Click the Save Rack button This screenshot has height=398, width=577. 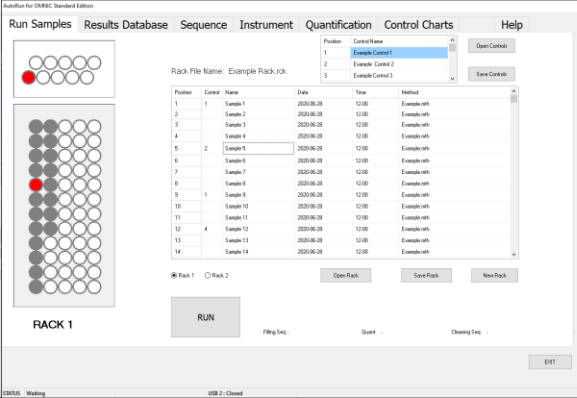[426, 275]
